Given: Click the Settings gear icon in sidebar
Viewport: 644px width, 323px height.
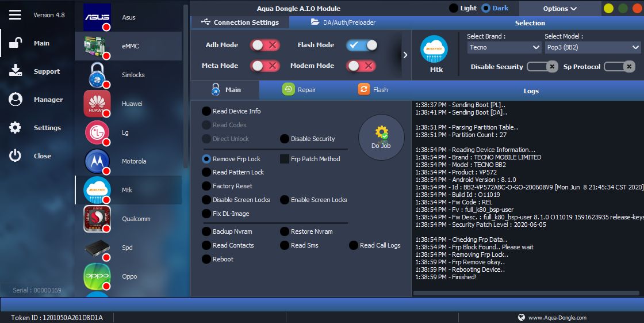Looking at the screenshot, I should (x=15, y=128).
